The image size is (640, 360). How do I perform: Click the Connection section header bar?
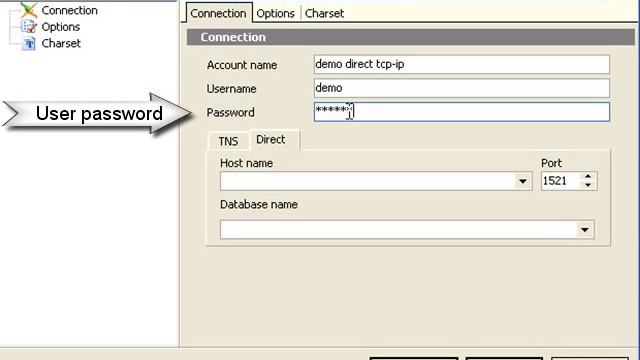click(x=411, y=37)
